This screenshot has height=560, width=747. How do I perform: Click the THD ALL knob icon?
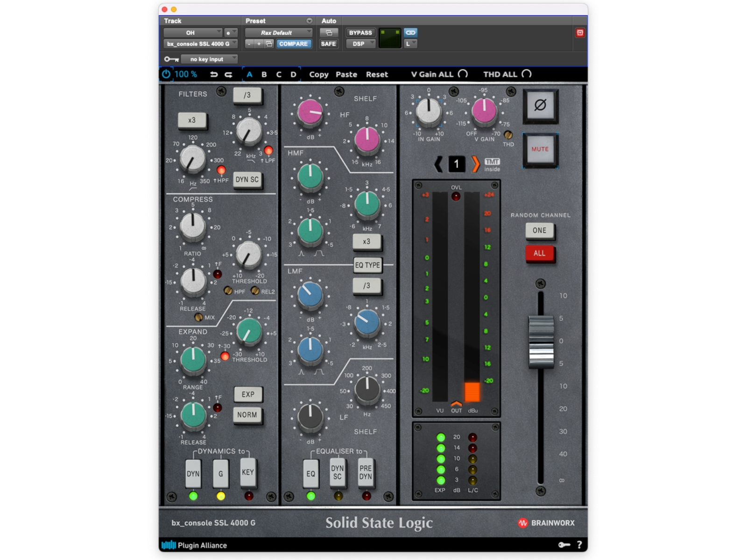click(527, 74)
